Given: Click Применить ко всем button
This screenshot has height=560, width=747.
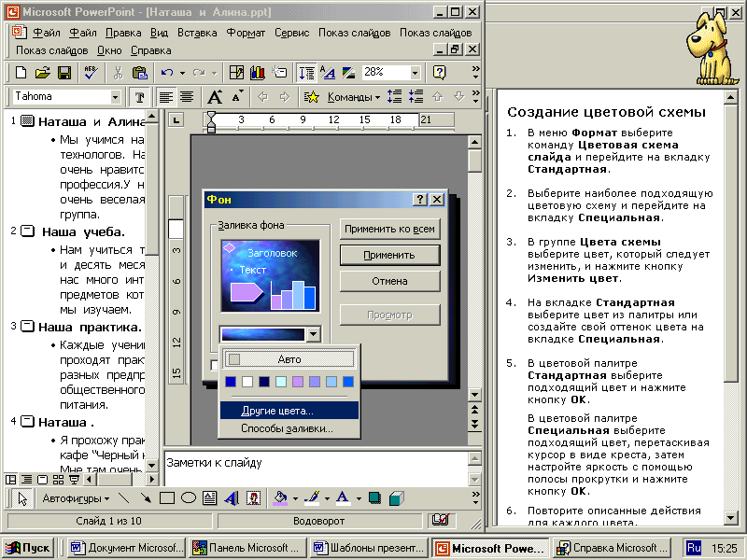Looking at the screenshot, I should [389, 229].
